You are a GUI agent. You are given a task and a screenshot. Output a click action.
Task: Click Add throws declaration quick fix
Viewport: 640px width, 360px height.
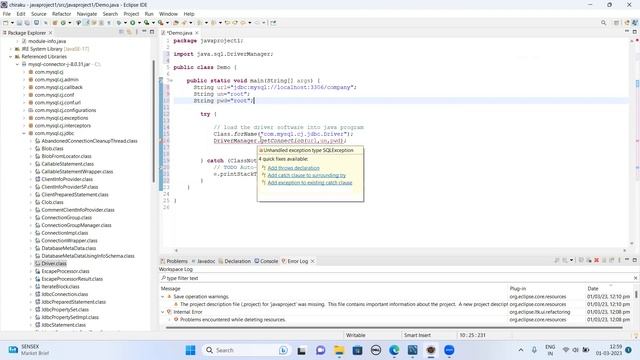[x=293, y=168]
